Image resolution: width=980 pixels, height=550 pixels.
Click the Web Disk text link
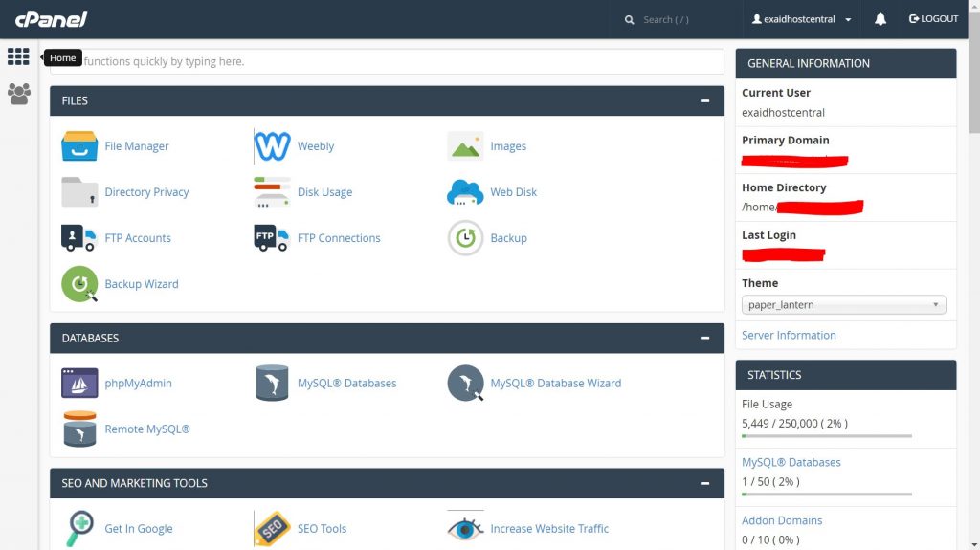coord(513,192)
